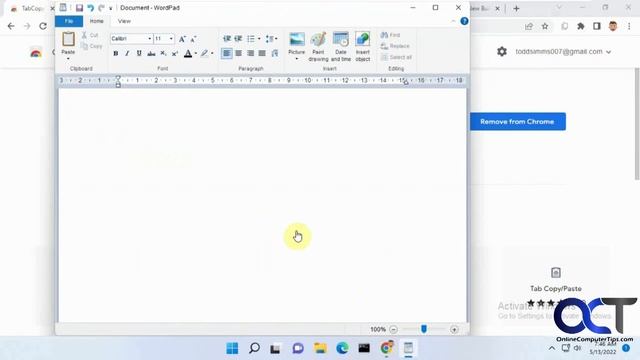640x360 pixels.
Task: Click the Copy command in Clipboard group
Action: pyautogui.click(x=92, y=46)
